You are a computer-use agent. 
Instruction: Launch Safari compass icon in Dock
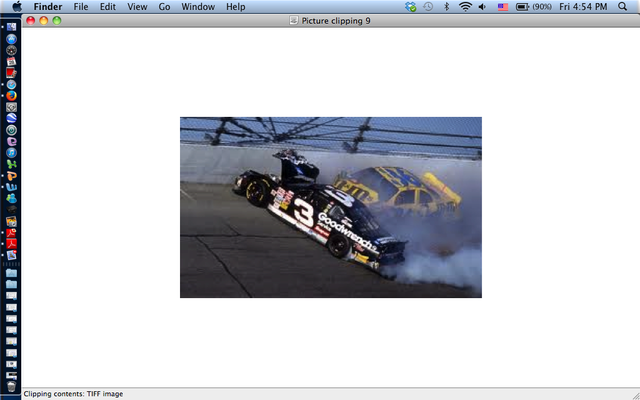tap(11, 84)
